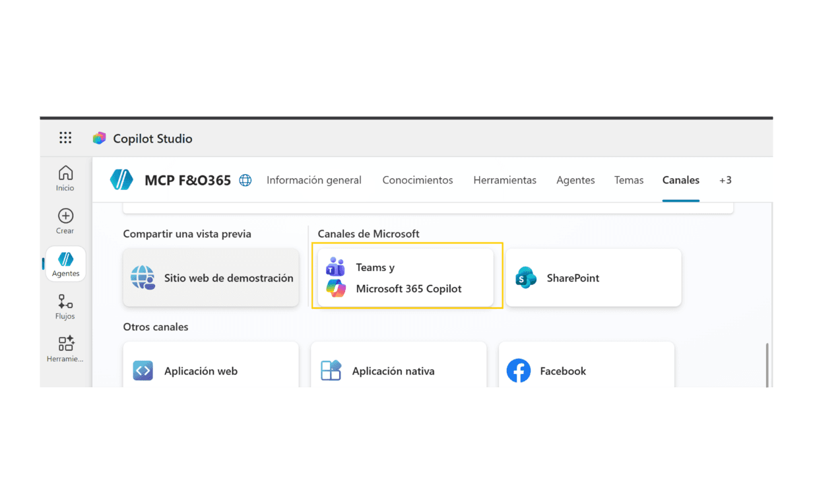Switch to the Temas tab
Screen dimensions: 813x504
(x=629, y=180)
